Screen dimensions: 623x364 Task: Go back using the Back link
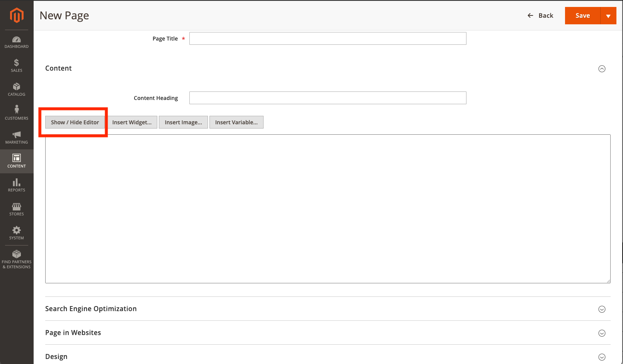click(x=540, y=15)
